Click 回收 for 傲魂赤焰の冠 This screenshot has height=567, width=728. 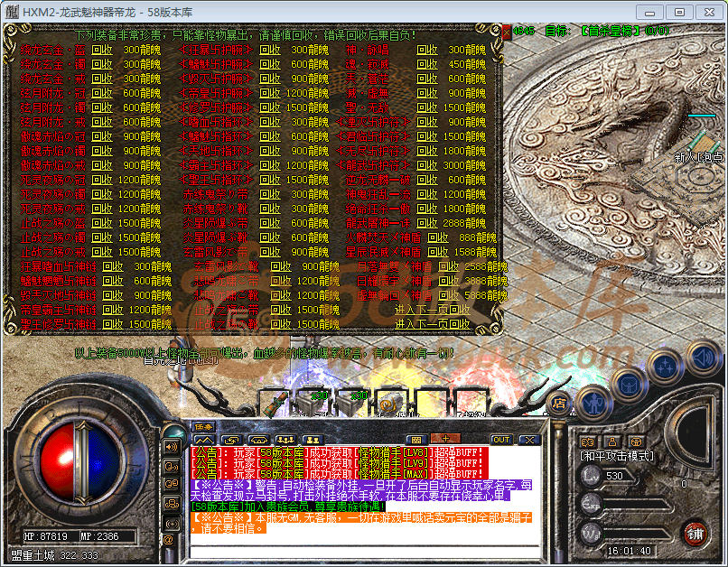click(x=102, y=136)
